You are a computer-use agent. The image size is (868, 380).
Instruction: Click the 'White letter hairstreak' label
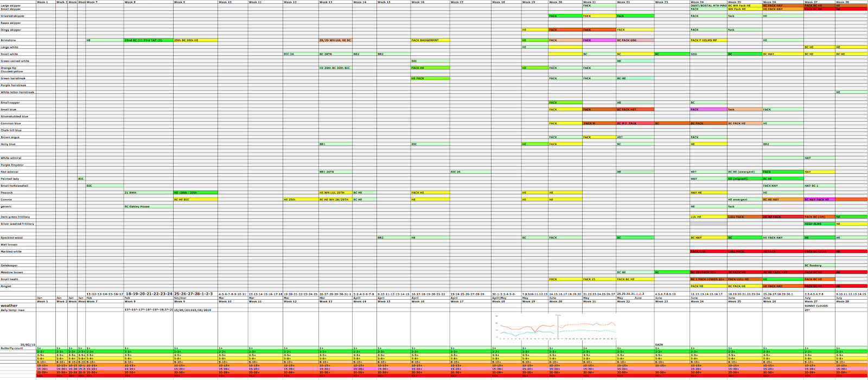click(x=17, y=92)
